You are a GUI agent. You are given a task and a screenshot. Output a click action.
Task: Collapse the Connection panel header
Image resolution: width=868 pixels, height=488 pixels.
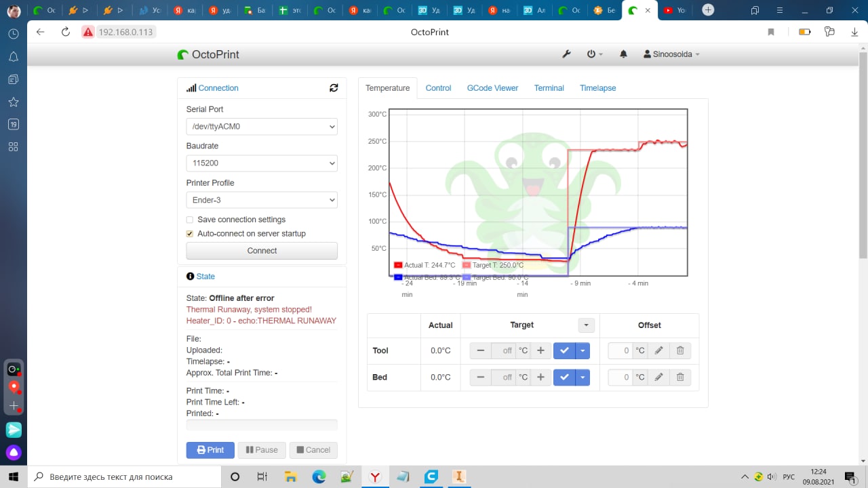click(218, 88)
